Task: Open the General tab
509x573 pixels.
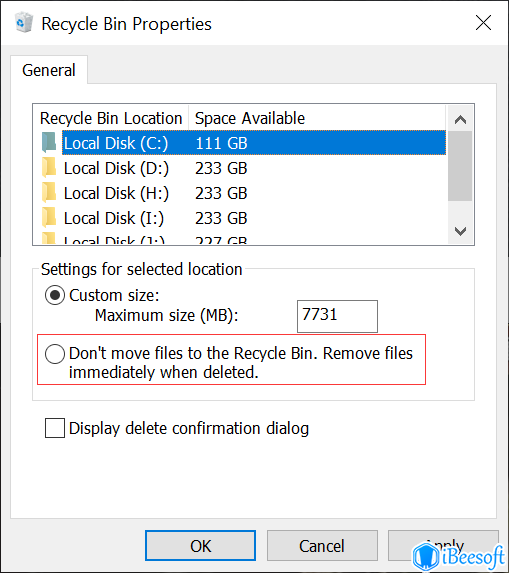Action: [49, 70]
